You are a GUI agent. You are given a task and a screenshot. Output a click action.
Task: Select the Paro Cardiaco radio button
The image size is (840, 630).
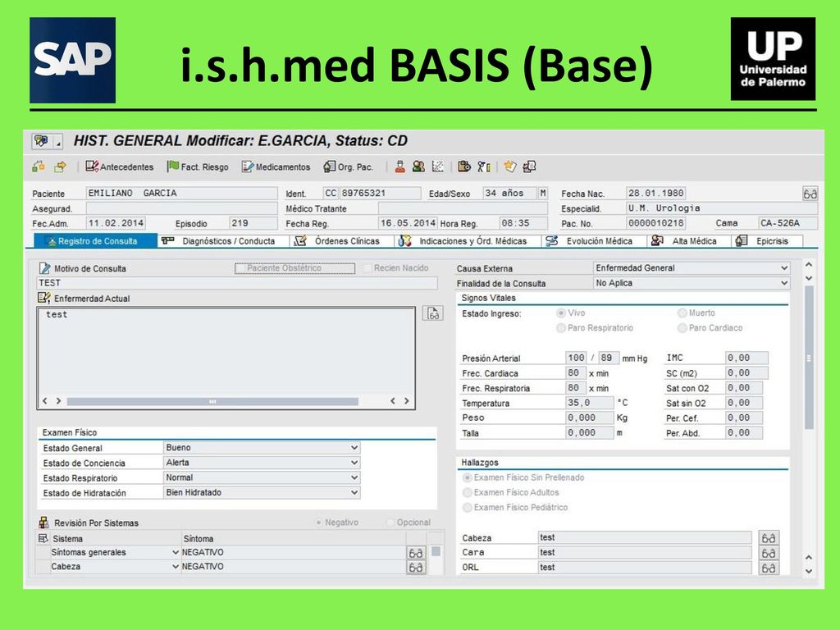click(x=682, y=328)
